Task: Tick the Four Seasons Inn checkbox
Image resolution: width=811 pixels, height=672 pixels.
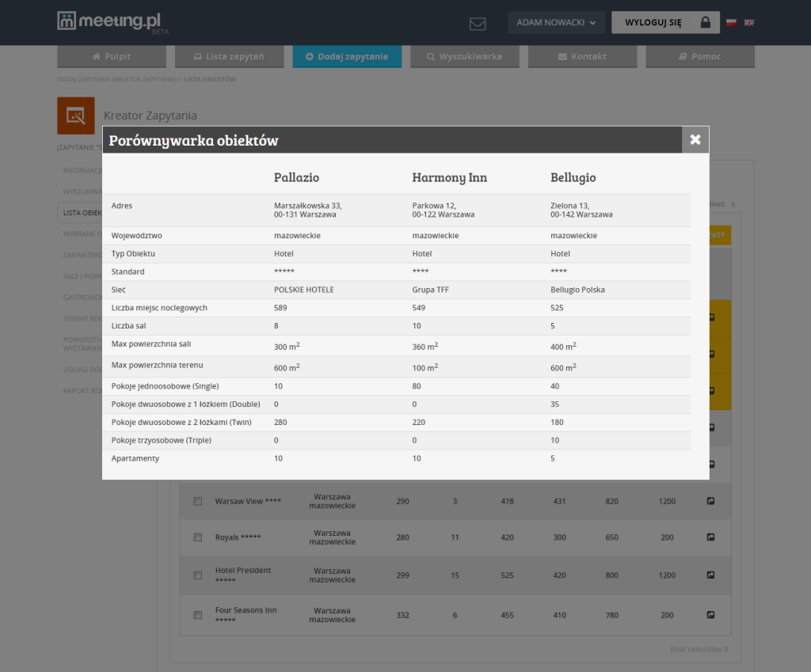Action: [197, 615]
